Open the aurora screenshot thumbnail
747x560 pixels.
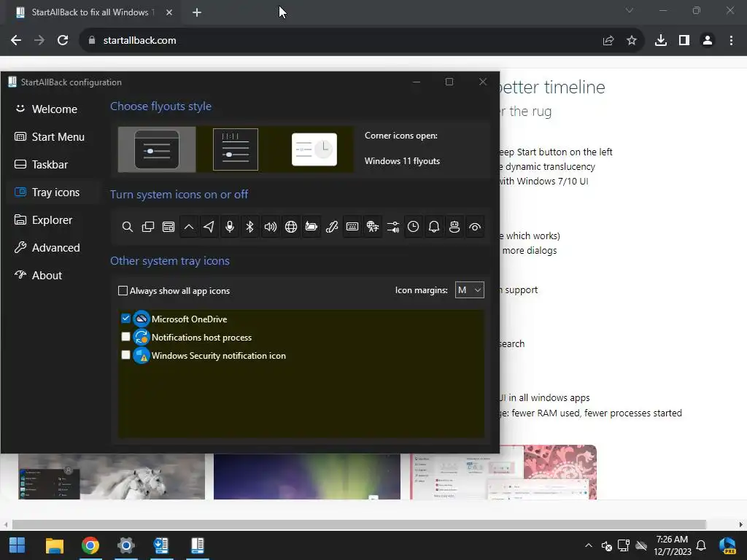pyautogui.click(x=307, y=476)
